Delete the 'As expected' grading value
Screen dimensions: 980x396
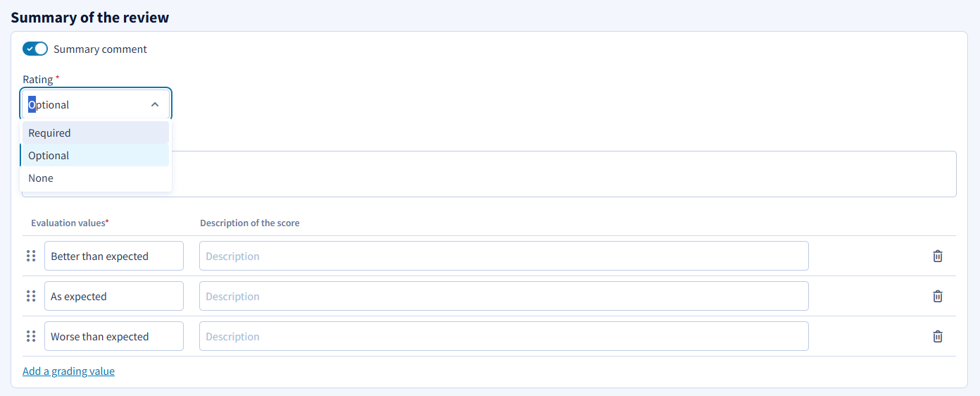(x=938, y=297)
